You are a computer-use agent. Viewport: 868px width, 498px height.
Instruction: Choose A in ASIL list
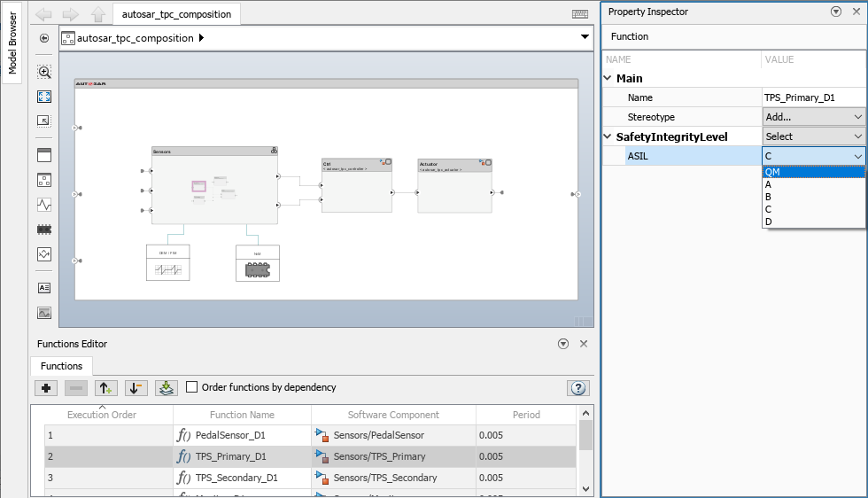(814, 184)
